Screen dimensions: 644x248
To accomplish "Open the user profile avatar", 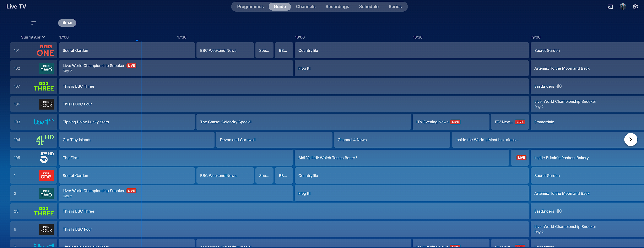I will [623, 7].
